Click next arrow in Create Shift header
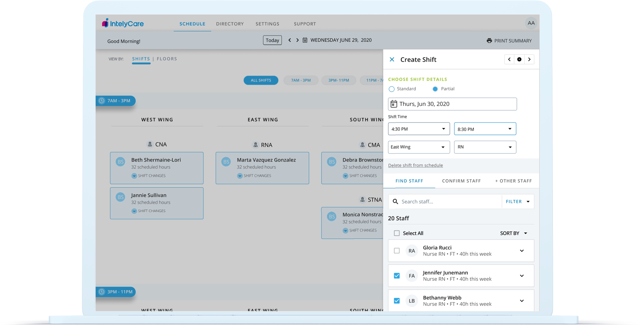This screenshot has height=326, width=644. tap(529, 59)
